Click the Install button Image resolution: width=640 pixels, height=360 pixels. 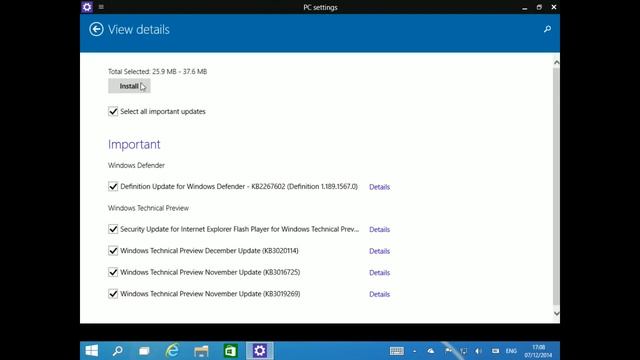tap(129, 86)
